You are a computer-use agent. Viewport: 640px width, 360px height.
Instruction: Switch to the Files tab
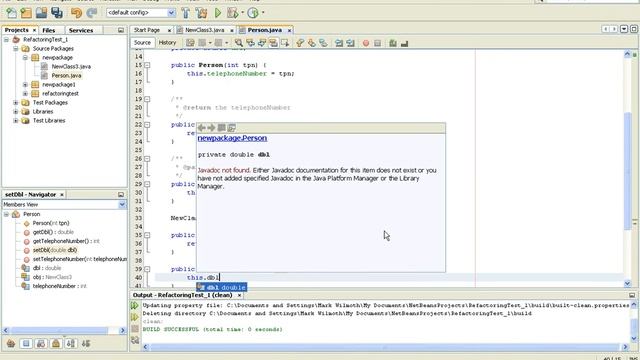49,30
